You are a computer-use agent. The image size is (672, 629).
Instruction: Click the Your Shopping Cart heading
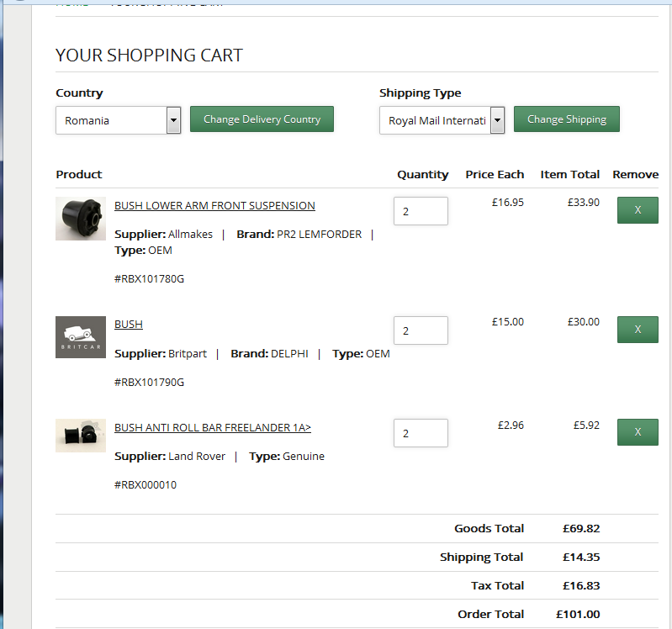pyautogui.click(x=149, y=55)
